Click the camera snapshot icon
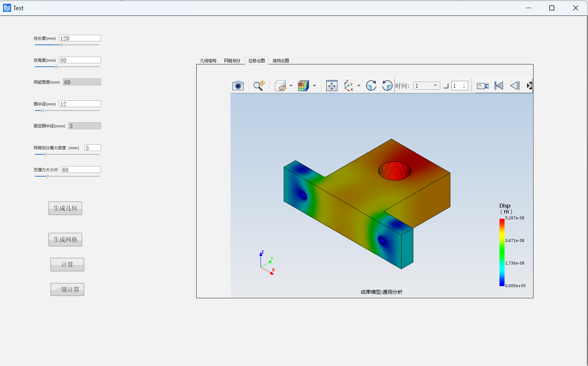The height and width of the screenshot is (366, 588). 238,86
